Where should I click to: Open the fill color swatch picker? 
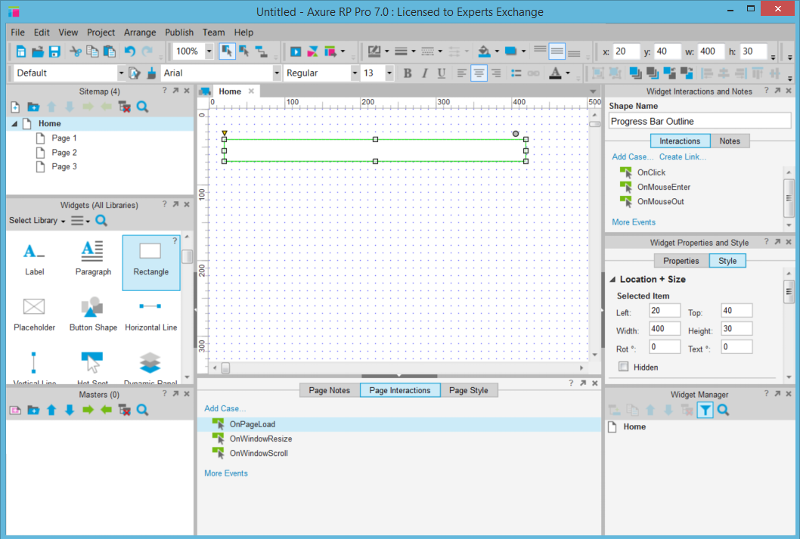click(x=486, y=51)
